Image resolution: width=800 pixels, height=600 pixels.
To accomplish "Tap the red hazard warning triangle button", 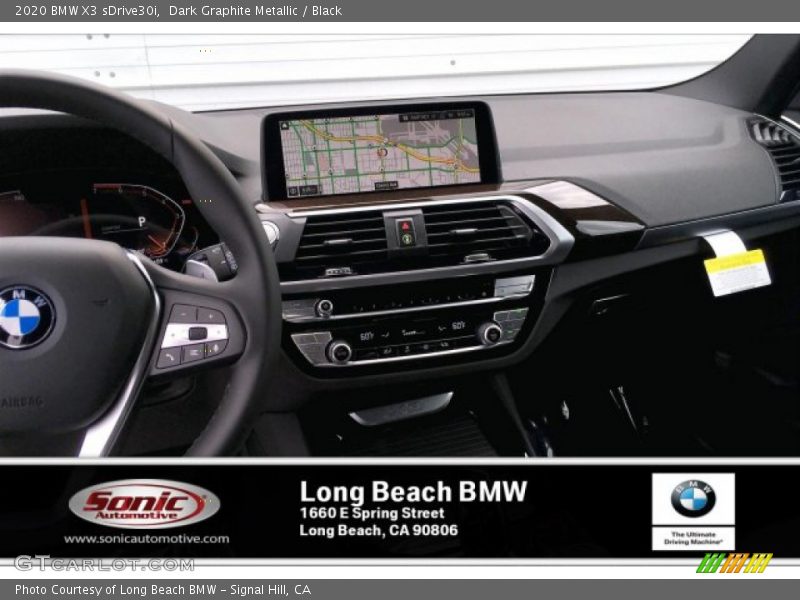I will [405, 226].
